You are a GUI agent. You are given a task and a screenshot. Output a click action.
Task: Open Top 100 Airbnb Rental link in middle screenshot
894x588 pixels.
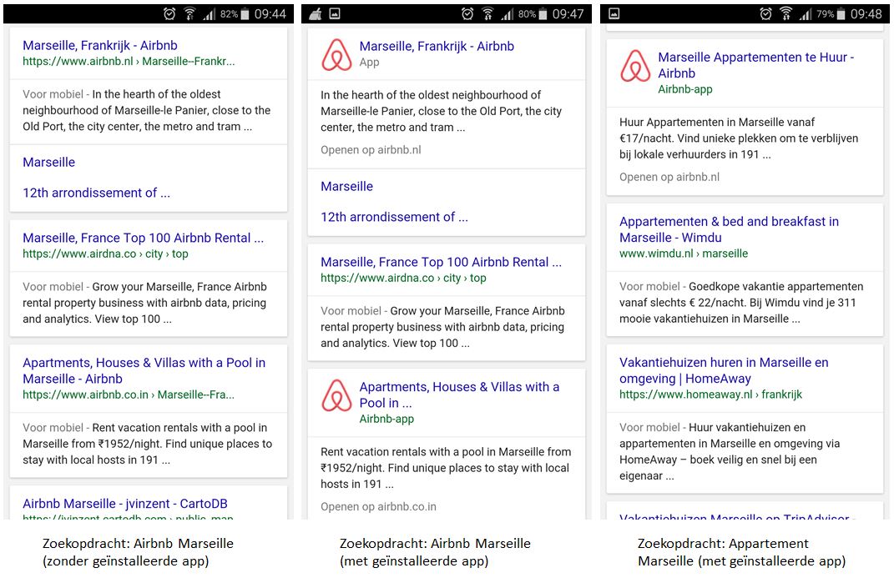(x=441, y=262)
